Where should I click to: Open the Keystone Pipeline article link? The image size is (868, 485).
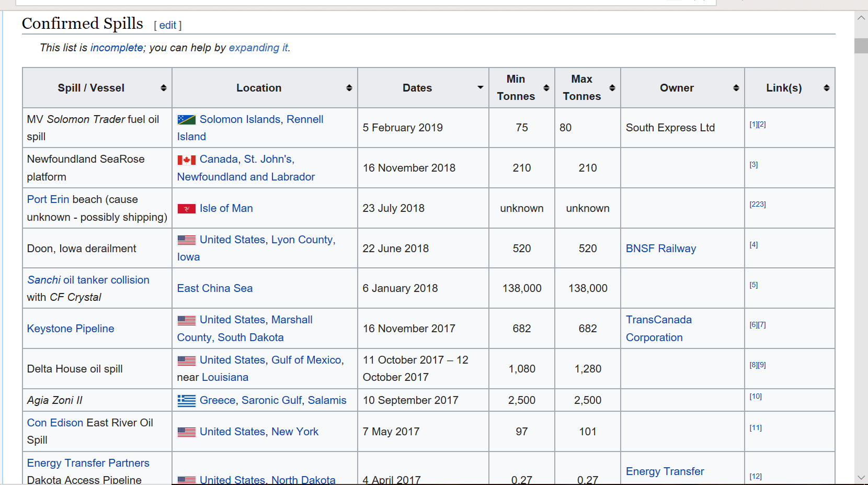click(71, 329)
